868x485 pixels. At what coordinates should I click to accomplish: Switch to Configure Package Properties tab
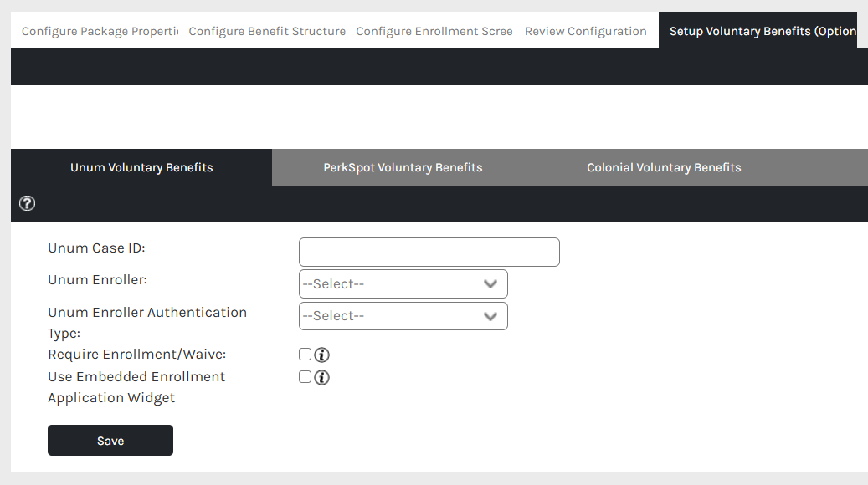tap(100, 31)
